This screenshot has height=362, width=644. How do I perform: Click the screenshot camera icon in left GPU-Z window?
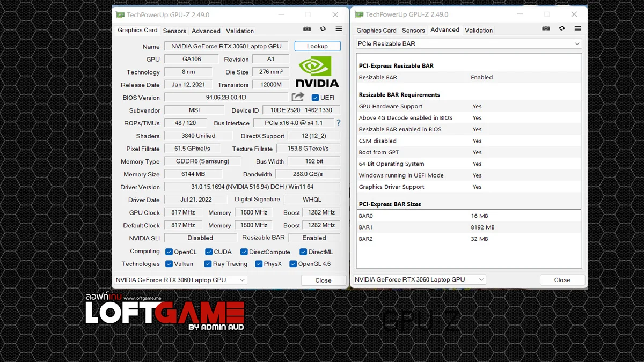pyautogui.click(x=307, y=29)
